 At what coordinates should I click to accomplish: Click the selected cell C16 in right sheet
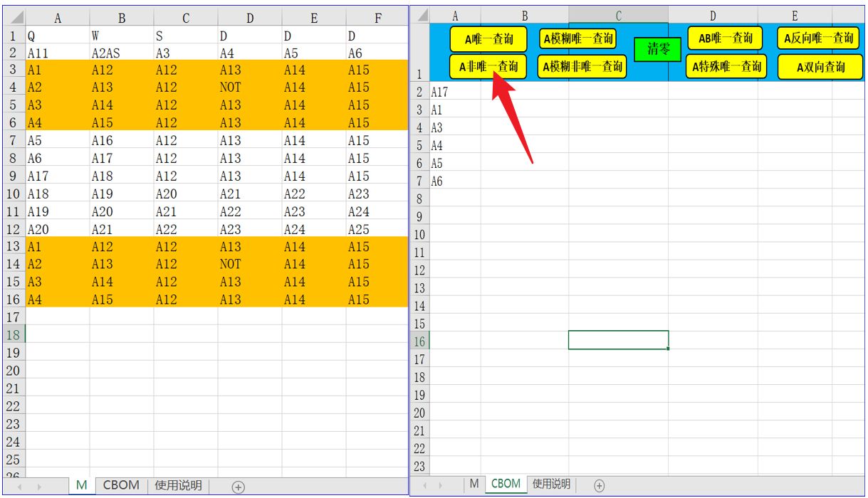point(618,340)
